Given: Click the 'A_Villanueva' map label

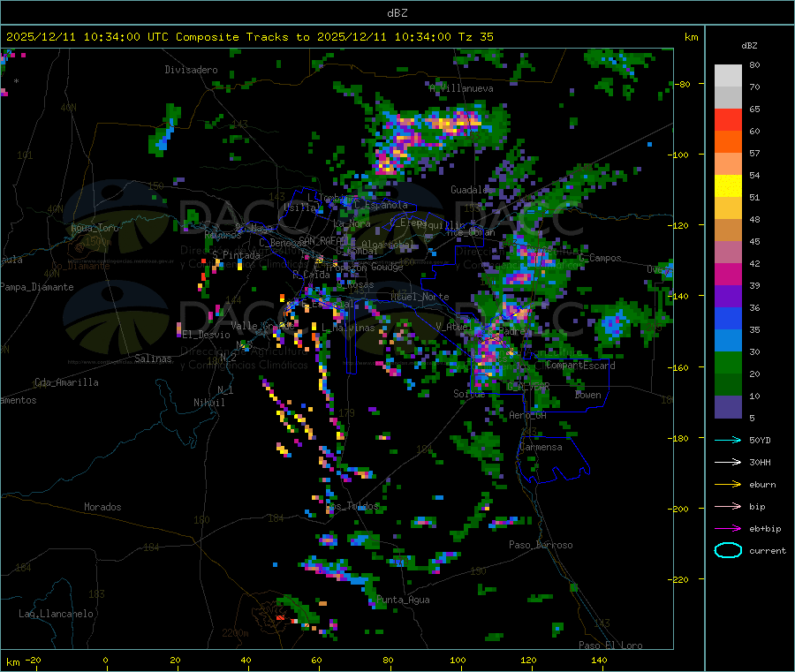Looking at the screenshot, I should pyautogui.click(x=461, y=88).
